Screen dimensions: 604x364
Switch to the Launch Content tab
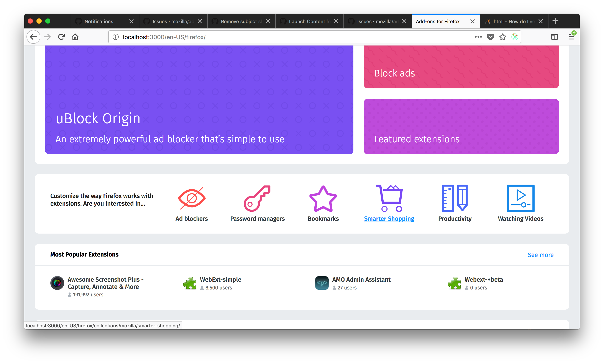pyautogui.click(x=309, y=21)
